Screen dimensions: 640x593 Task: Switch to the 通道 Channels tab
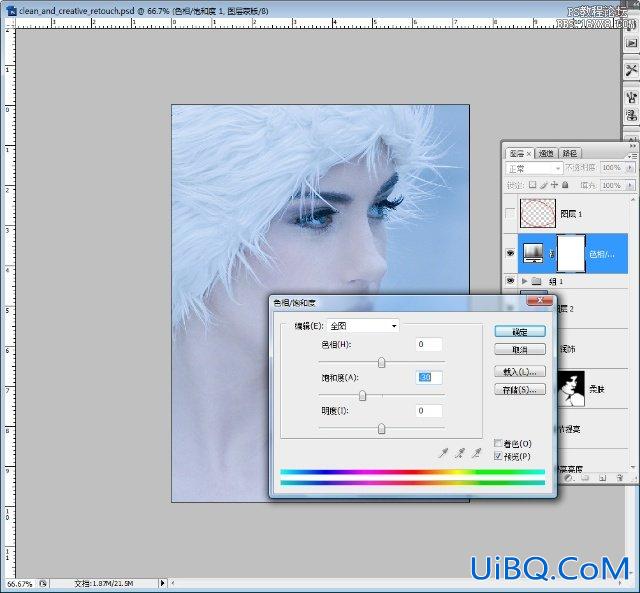[546, 153]
